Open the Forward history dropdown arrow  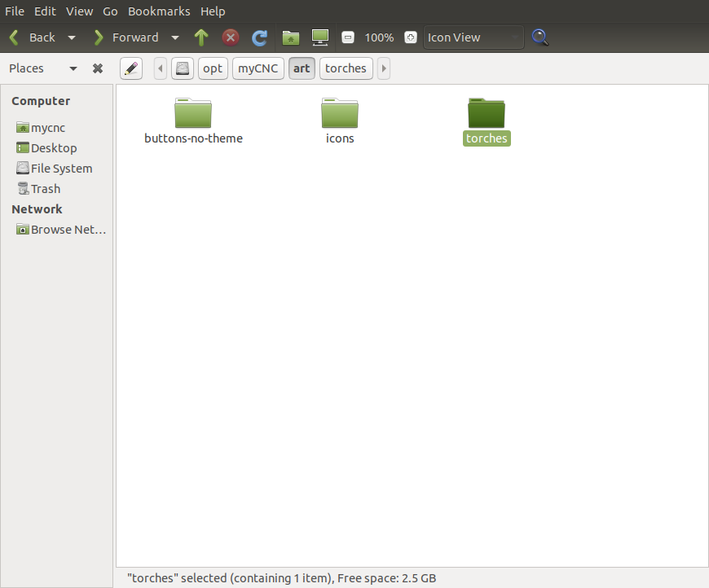point(175,37)
